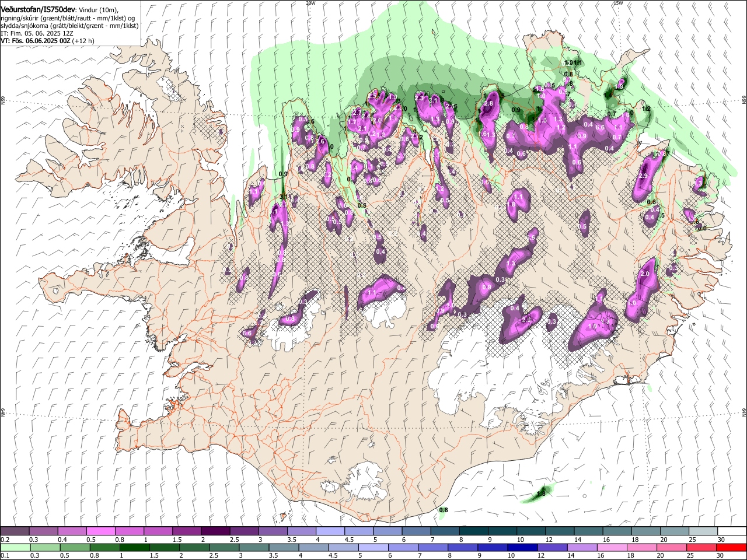Screen dimensions: 747x560
Task: Pick the rain legend swatch starting at 9
Action: tap(493, 547)
